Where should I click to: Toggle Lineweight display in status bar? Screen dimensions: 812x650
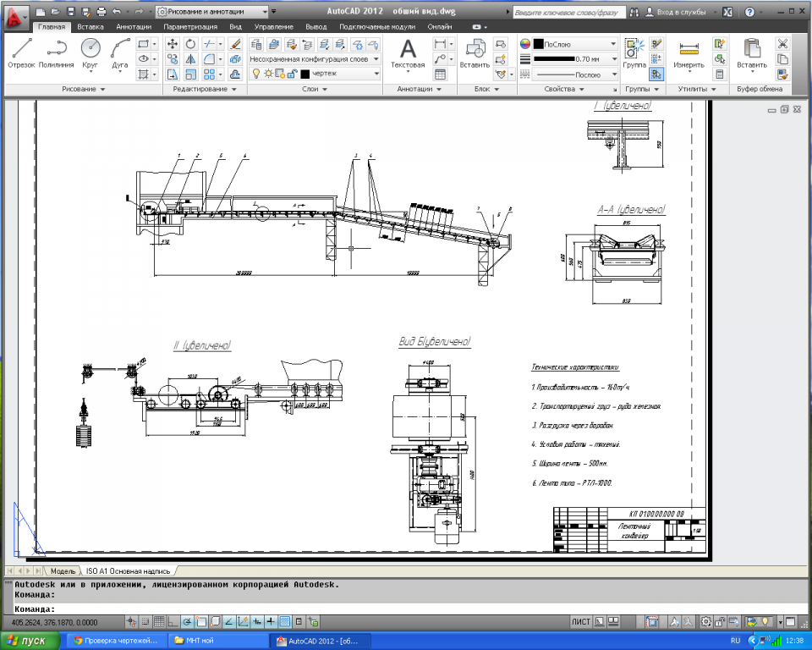(x=271, y=621)
